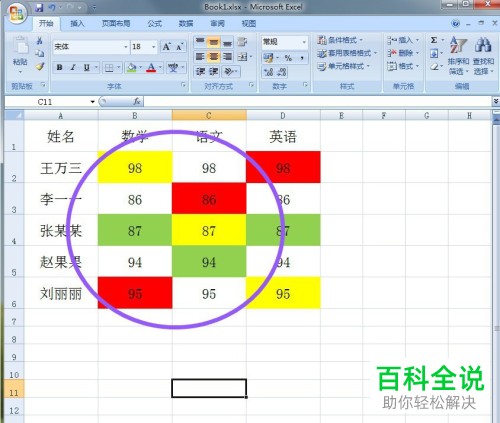Toggle Align Text Right
The height and width of the screenshot is (423, 500).
coord(227,57)
